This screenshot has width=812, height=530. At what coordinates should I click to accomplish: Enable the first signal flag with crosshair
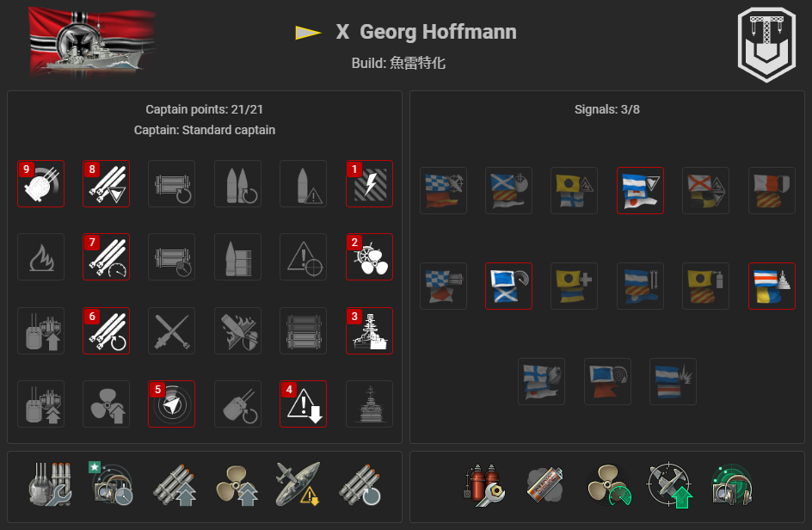tap(443, 191)
